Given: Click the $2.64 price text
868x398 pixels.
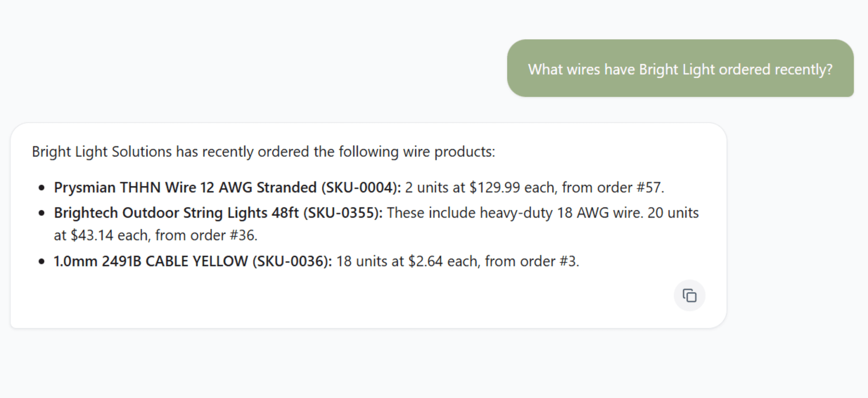Looking at the screenshot, I should (x=425, y=261).
